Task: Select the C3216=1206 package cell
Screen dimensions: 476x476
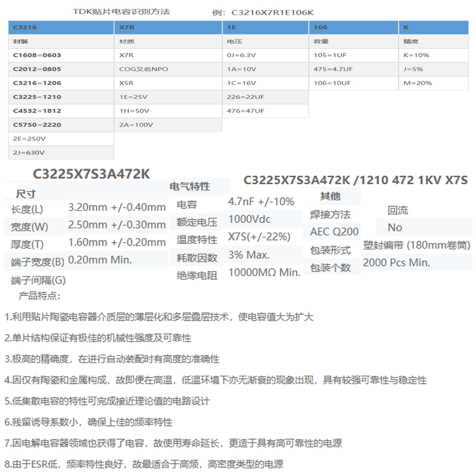Action: click(61, 83)
